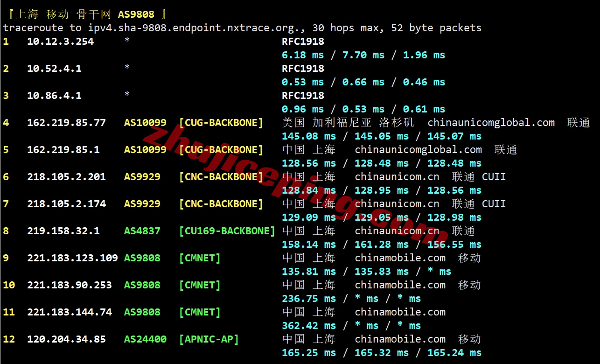600x364 pixels.
Task: Click chinaunicom.cn on the 219.158.32.1 row
Action: click(397, 231)
